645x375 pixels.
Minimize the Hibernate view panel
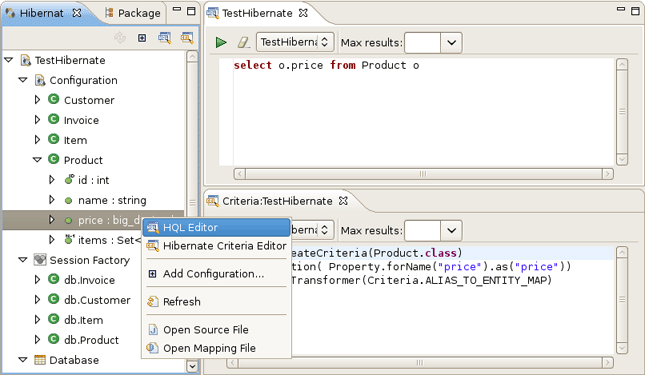(177, 10)
